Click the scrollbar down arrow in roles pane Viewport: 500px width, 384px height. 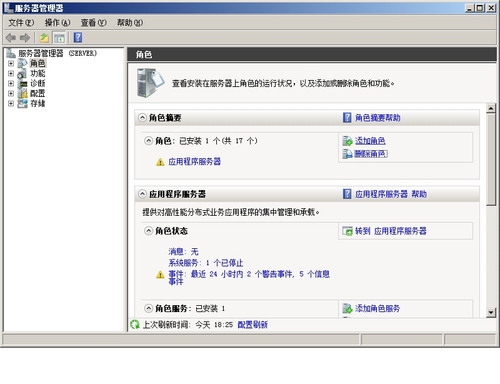click(491, 313)
